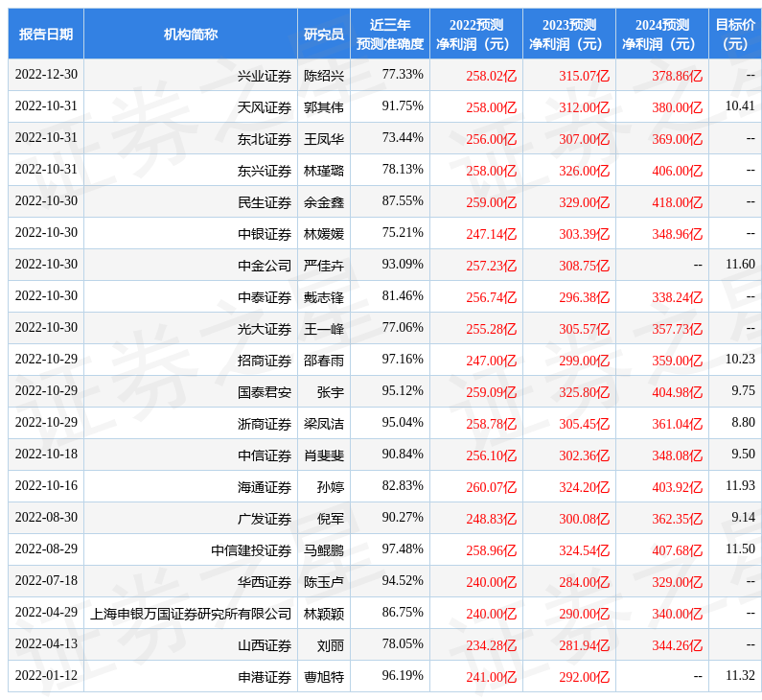Viewport: 762px width, 700px height.
Task: Click the date 2022-12-30
Action: [46, 74]
